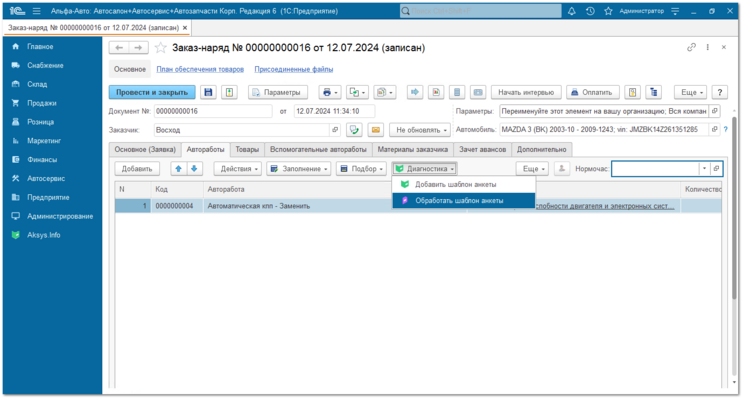The image size is (743, 399).
Task: Open the history clock icon
Action: tap(590, 11)
